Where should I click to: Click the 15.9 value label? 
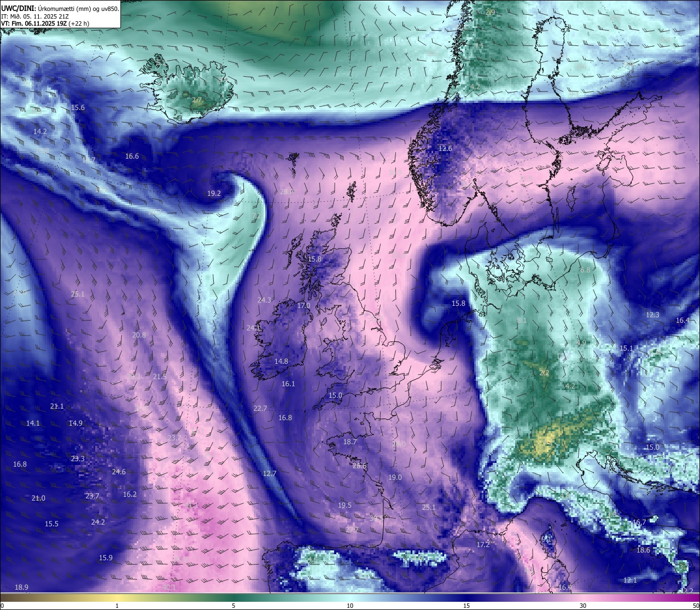[106, 558]
